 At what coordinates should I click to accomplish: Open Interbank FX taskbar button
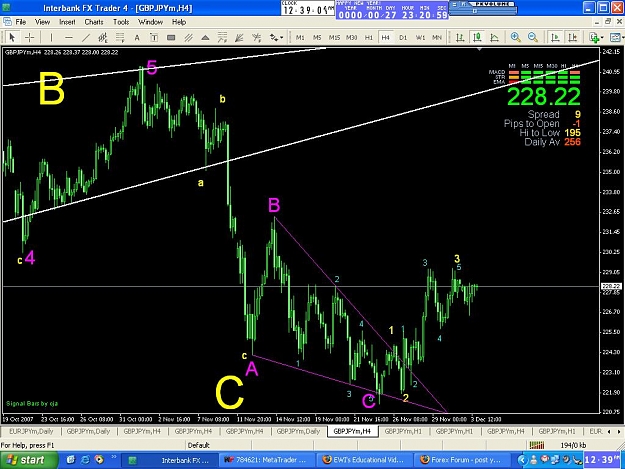point(169,460)
